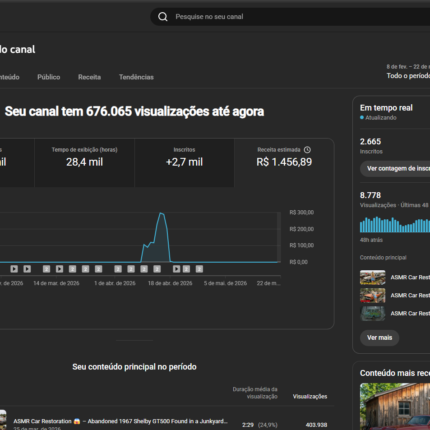The image size is (430, 430).
Task: Open the barn thumbnail under 'Conteúdo mais recente'
Action: pos(395,406)
